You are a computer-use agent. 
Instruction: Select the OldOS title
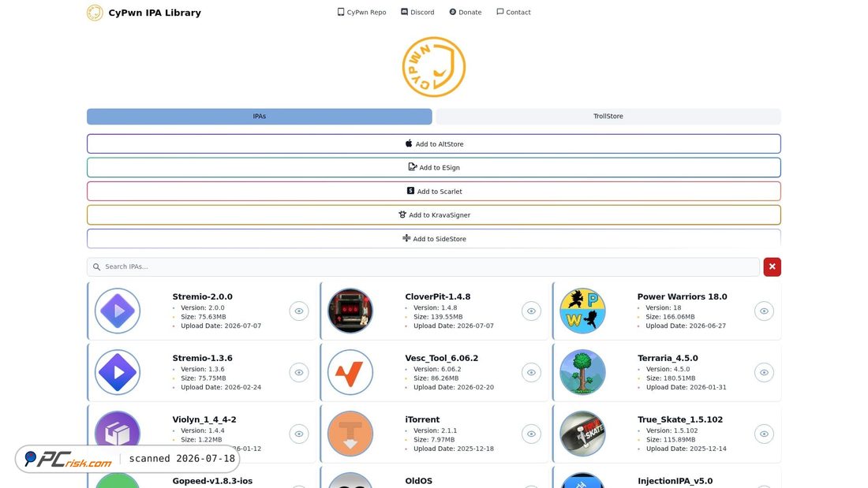tap(418, 481)
